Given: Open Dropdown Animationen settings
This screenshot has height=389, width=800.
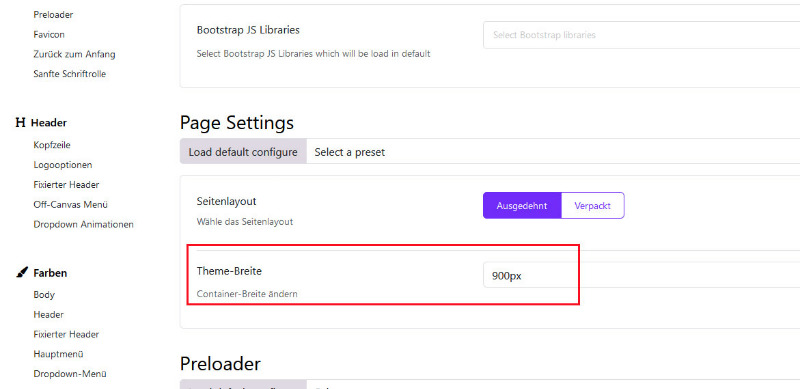Looking at the screenshot, I should pyautogui.click(x=84, y=224).
